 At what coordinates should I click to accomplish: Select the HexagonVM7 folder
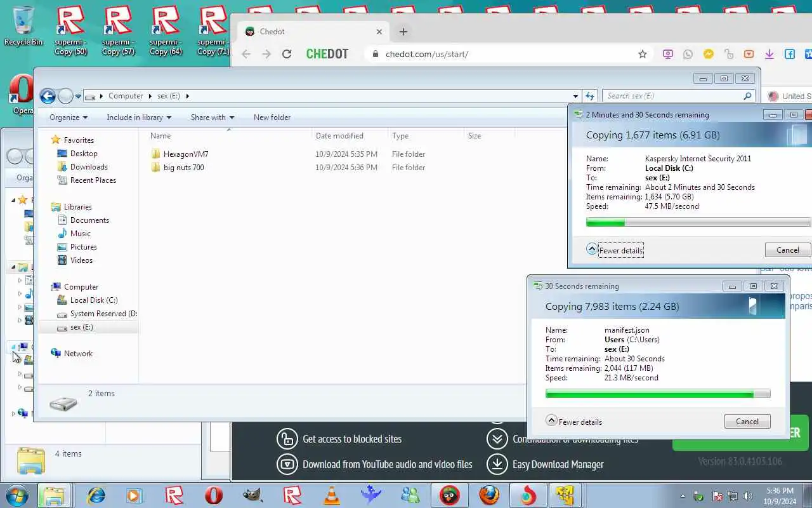(185, 154)
